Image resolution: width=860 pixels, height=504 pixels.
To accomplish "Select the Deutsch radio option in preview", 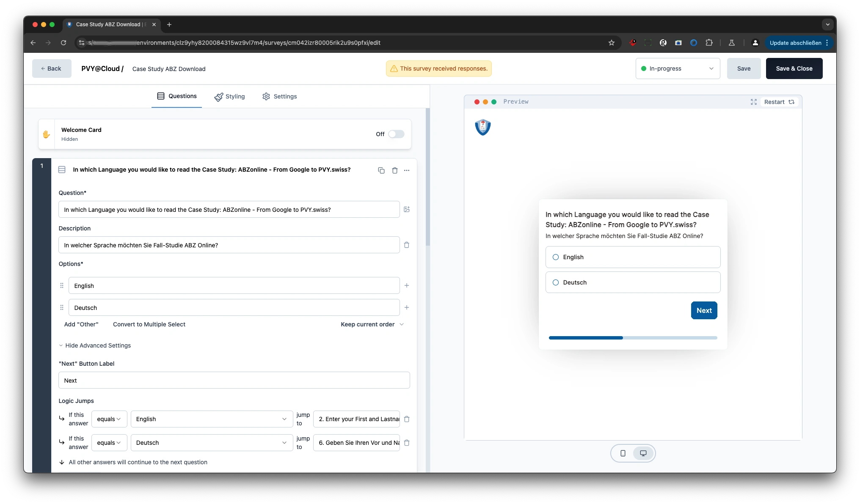I will pos(556,282).
